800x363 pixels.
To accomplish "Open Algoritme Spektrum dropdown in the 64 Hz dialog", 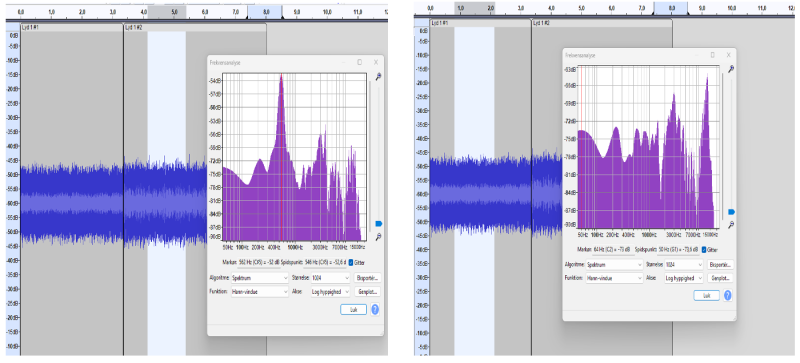I will click(x=614, y=265).
